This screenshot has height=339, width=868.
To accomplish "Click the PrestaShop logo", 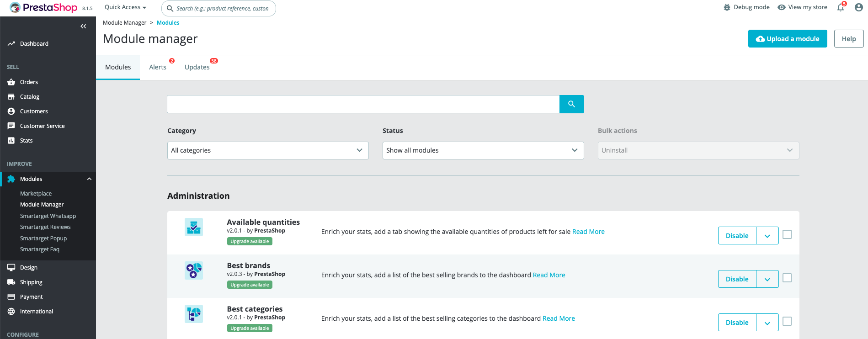I will (43, 8).
